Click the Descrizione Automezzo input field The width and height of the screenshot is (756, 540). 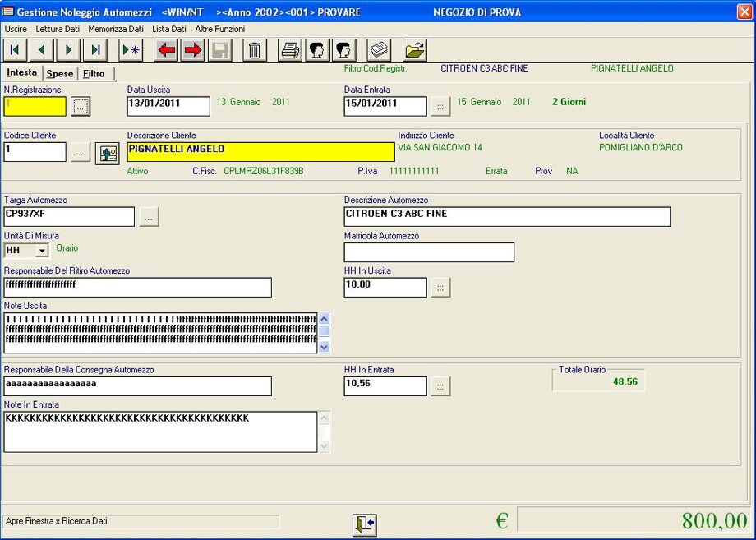click(x=506, y=216)
